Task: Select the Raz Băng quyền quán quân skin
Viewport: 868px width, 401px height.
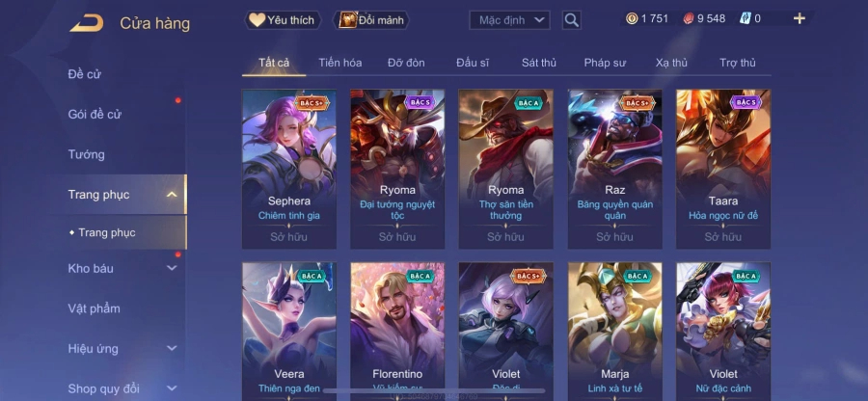Action: (x=614, y=169)
